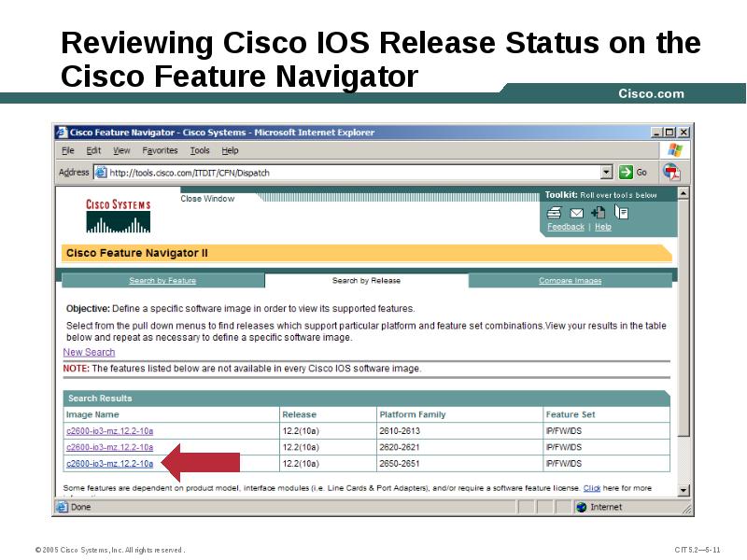Maximize the Internet Explorer window
This screenshot has height=560, width=747.
pos(669,133)
